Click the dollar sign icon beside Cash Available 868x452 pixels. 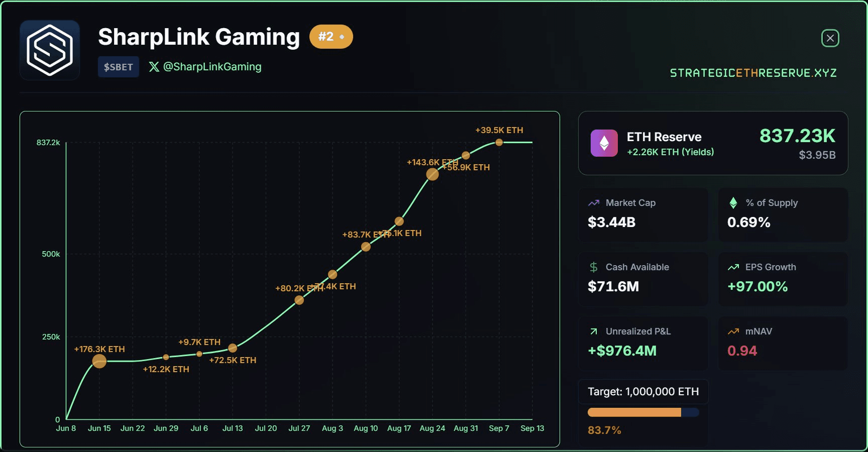click(x=594, y=267)
